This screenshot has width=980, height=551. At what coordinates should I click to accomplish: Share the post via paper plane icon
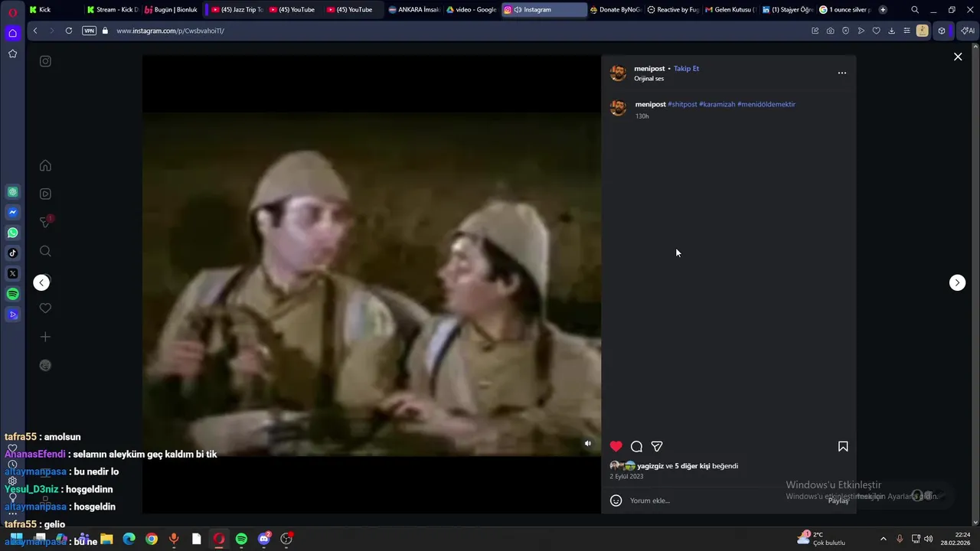pos(657,446)
